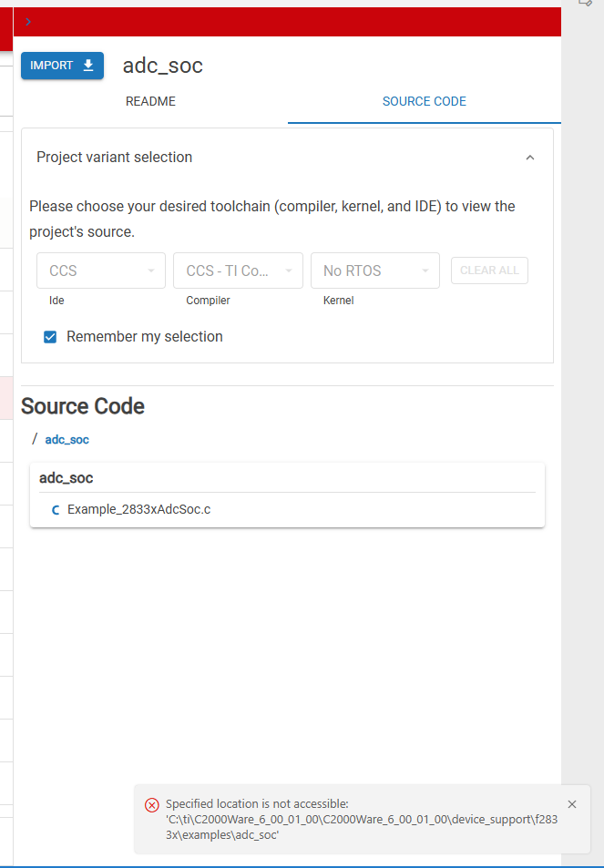Open the Compiler dropdown showing CCS - TI Co...
The width and height of the screenshot is (604, 868).
click(x=238, y=271)
